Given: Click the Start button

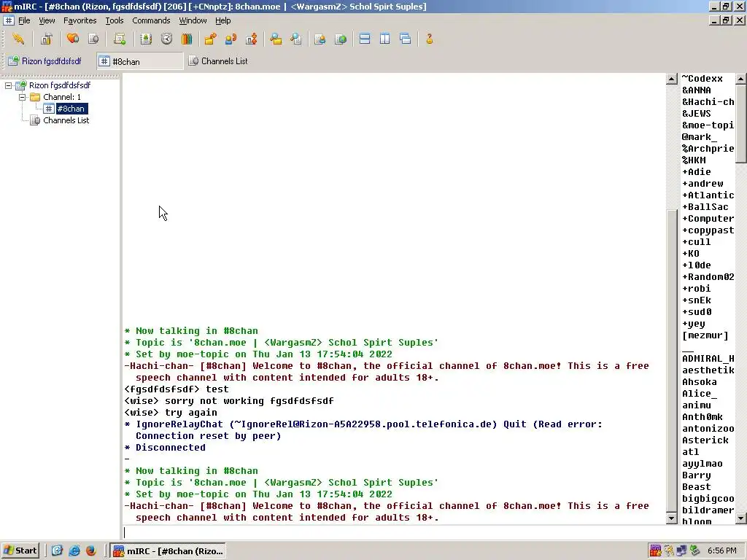Looking at the screenshot, I should [20, 551].
